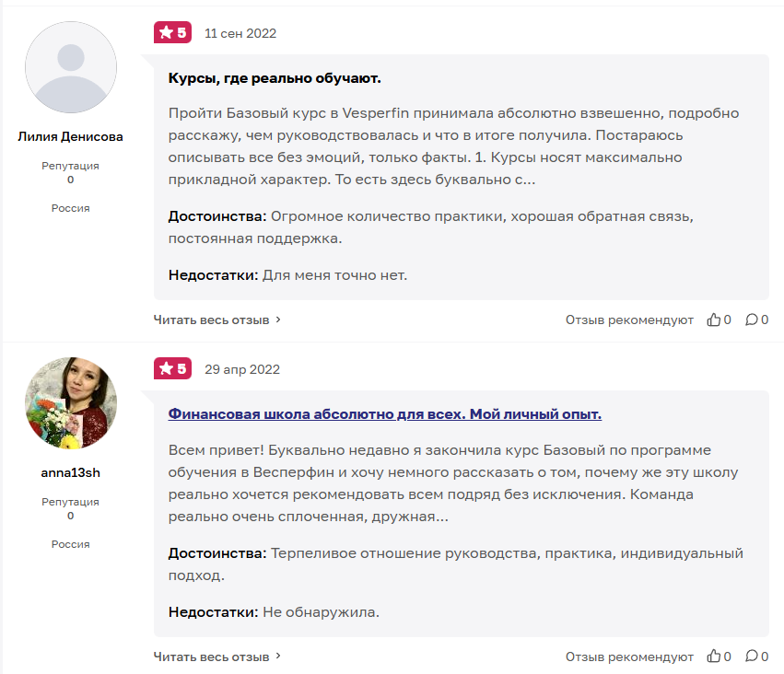Click the name Лилия Денисова
The height and width of the screenshot is (674, 784).
pos(71,135)
